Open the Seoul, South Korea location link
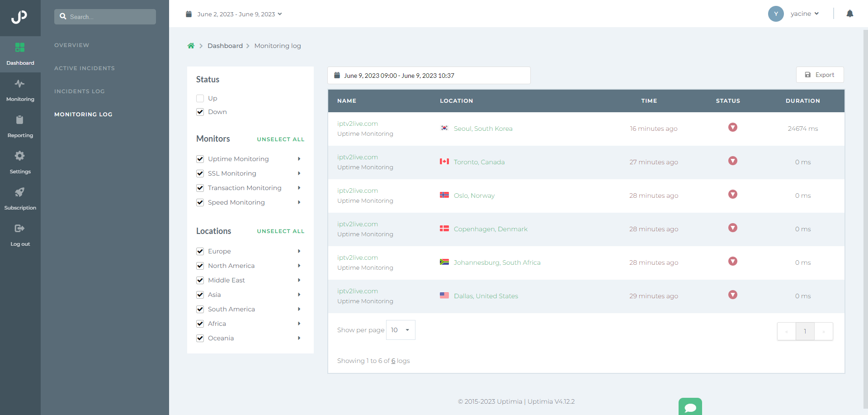Screen dimensions: 868x415 483,129
